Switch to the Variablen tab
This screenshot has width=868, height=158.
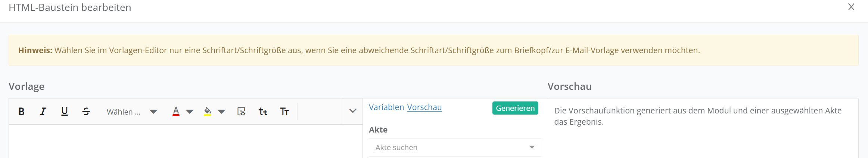pyautogui.click(x=386, y=107)
